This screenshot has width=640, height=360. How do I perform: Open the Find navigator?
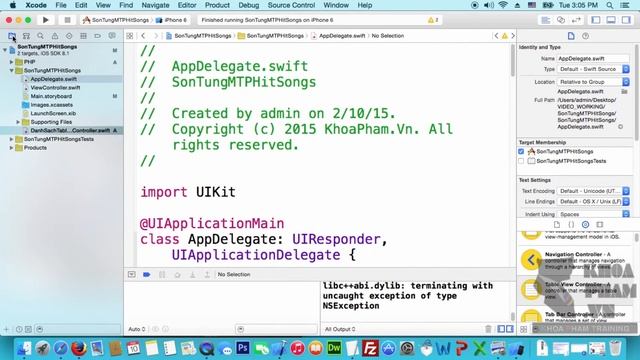[x=40, y=36]
